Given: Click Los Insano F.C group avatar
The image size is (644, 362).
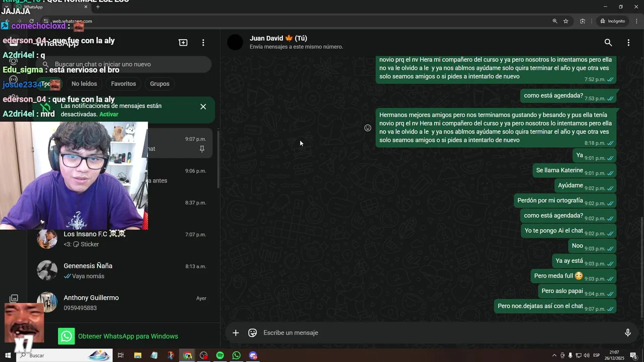Looking at the screenshot, I should pos(47,239).
